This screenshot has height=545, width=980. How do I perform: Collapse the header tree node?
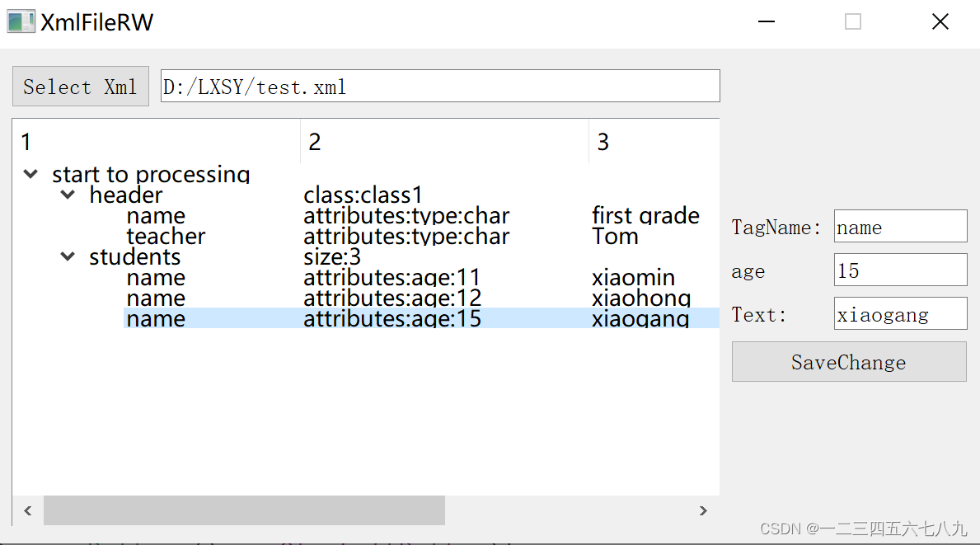68,195
